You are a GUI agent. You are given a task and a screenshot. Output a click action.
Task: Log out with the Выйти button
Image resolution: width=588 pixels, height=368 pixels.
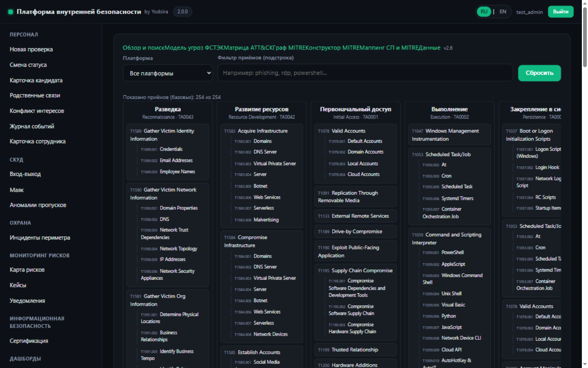point(561,12)
